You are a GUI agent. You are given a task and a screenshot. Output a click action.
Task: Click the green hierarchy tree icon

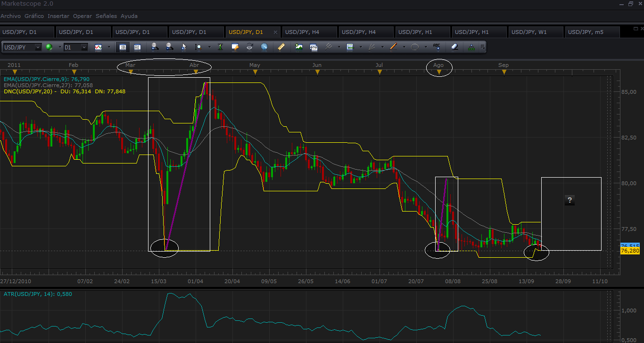click(471, 47)
